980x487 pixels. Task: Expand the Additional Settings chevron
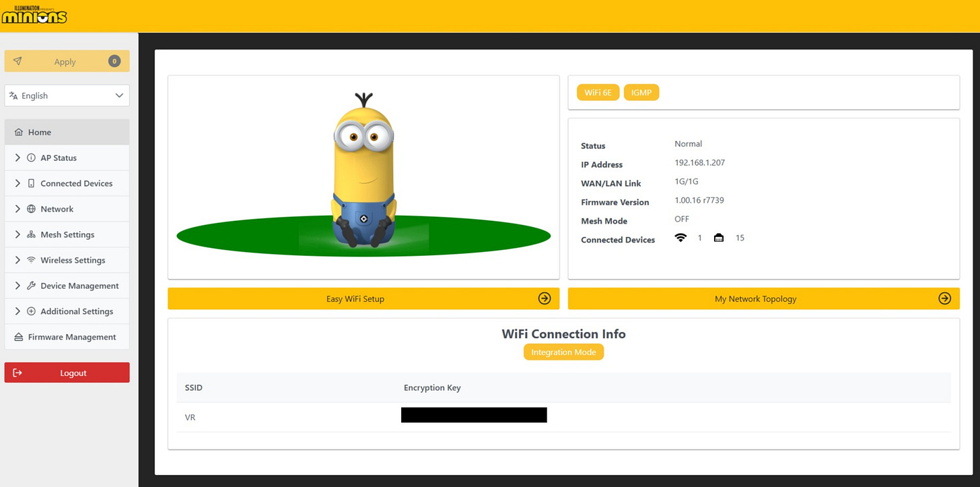(17, 311)
